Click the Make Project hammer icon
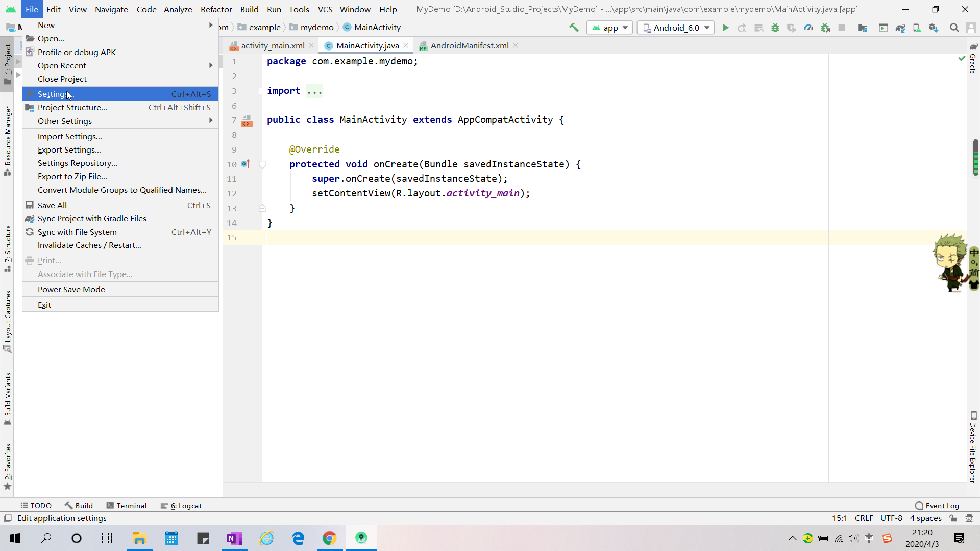This screenshot has height=551, width=980. (x=574, y=28)
